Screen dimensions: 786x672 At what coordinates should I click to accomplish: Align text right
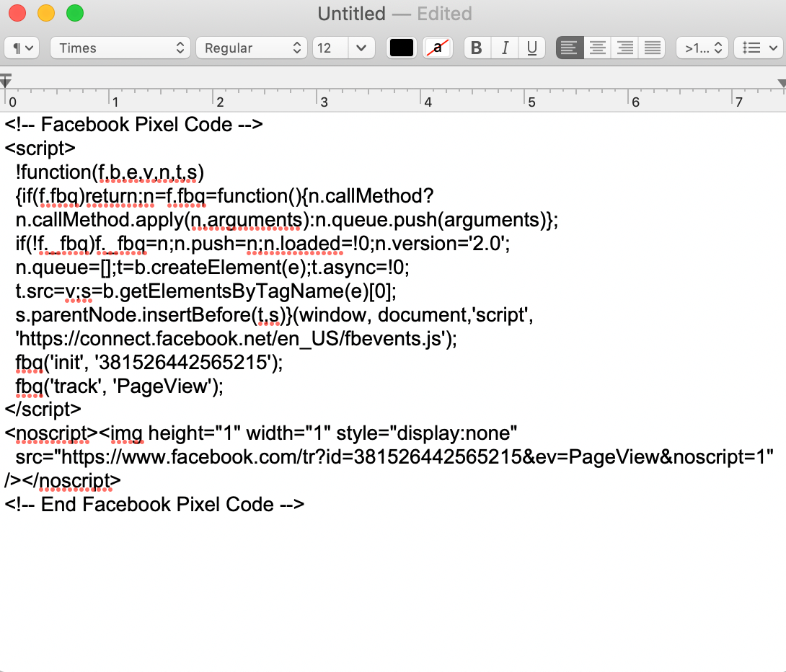pyautogui.click(x=624, y=48)
